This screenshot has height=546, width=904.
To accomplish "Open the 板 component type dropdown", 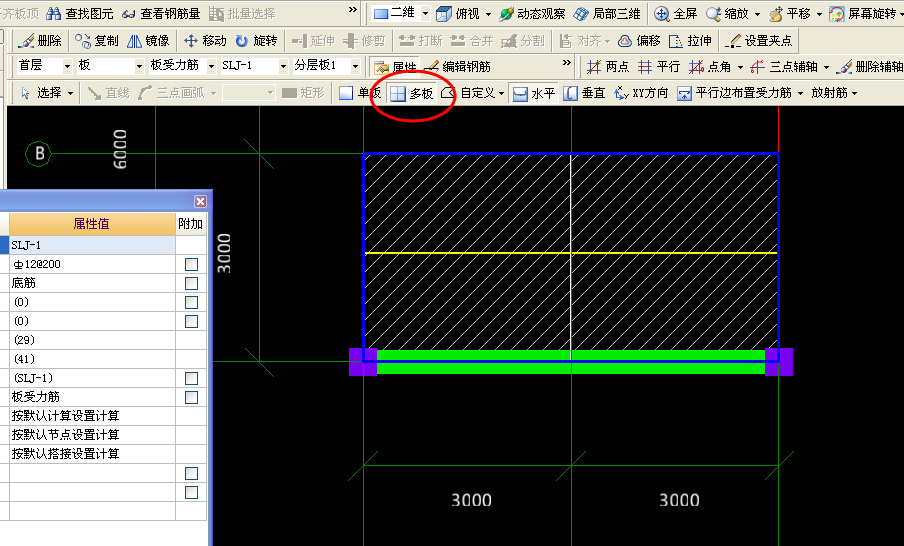I will pyautogui.click(x=139, y=66).
